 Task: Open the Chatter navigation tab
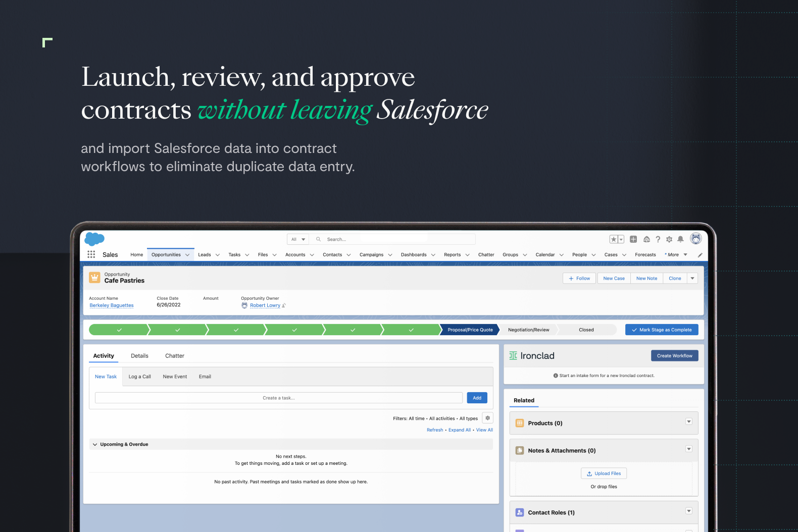point(486,255)
